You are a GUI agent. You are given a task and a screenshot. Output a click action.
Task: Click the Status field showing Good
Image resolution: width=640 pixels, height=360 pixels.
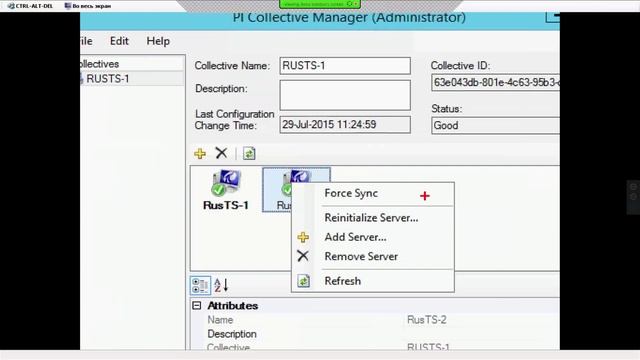tap(496, 126)
